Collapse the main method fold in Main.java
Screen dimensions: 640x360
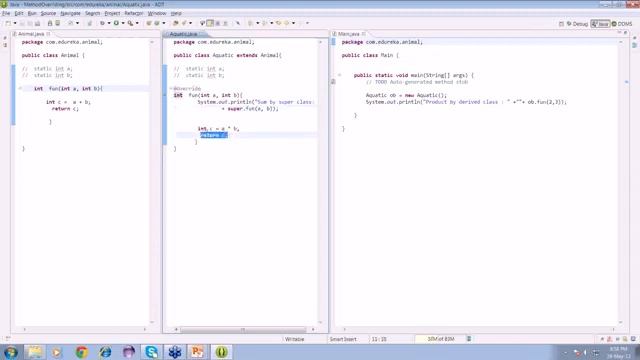click(x=339, y=75)
